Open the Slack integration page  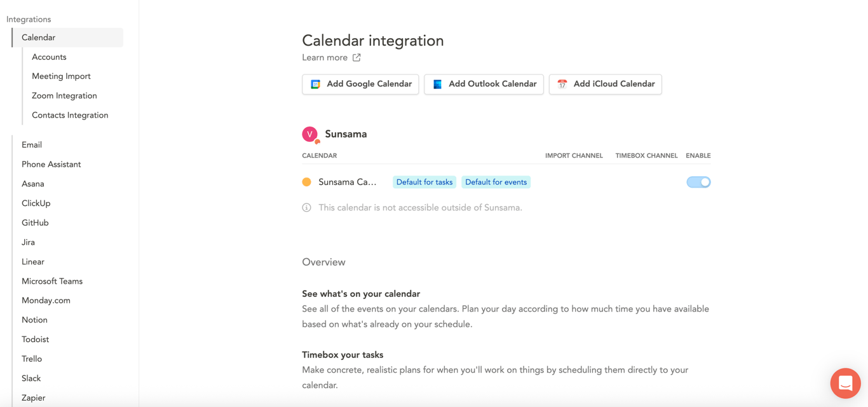click(31, 378)
